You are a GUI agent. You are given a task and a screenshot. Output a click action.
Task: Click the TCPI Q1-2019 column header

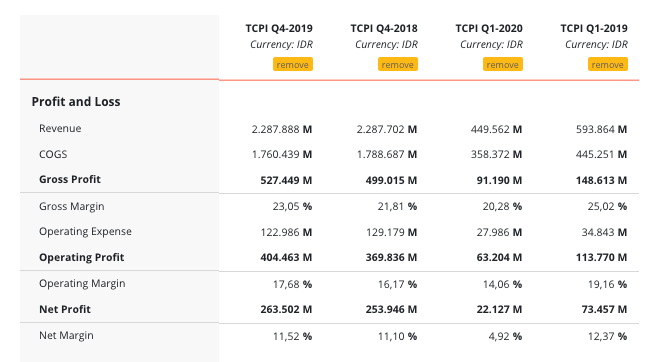click(x=594, y=28)
